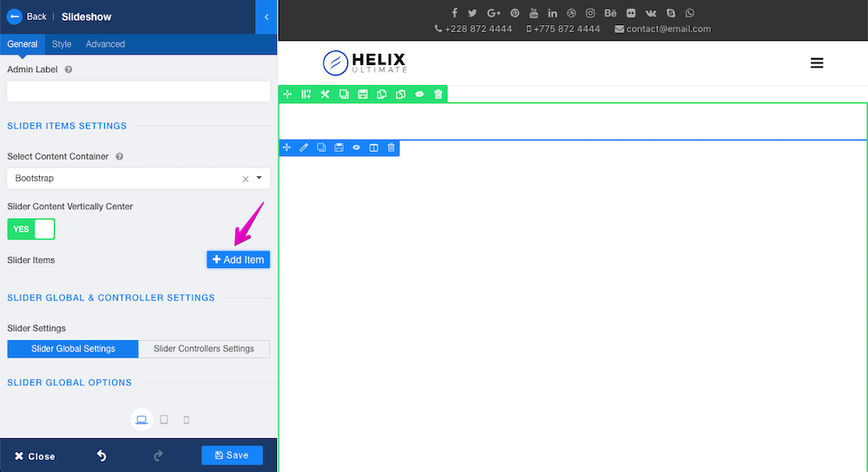The width and height of the screenshot is (868, 472).
Task: Open the Facebook social icon
Action: pos(455,13)
